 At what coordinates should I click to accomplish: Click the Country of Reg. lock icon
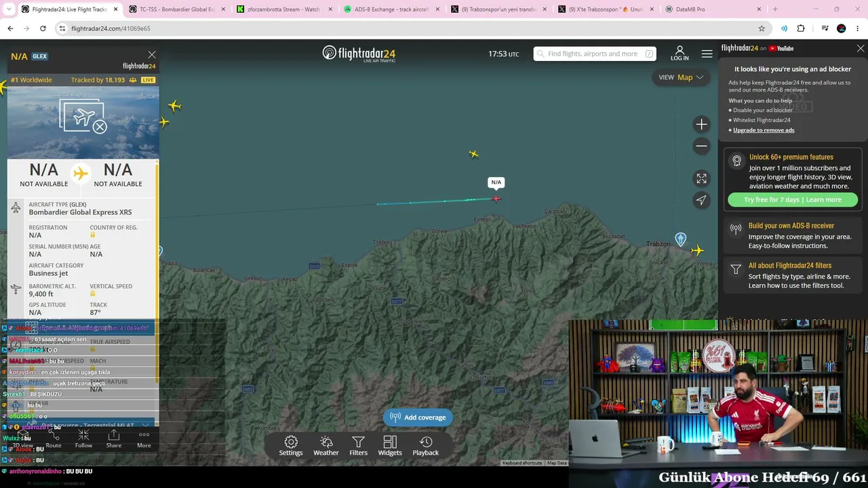pos(93,235)
